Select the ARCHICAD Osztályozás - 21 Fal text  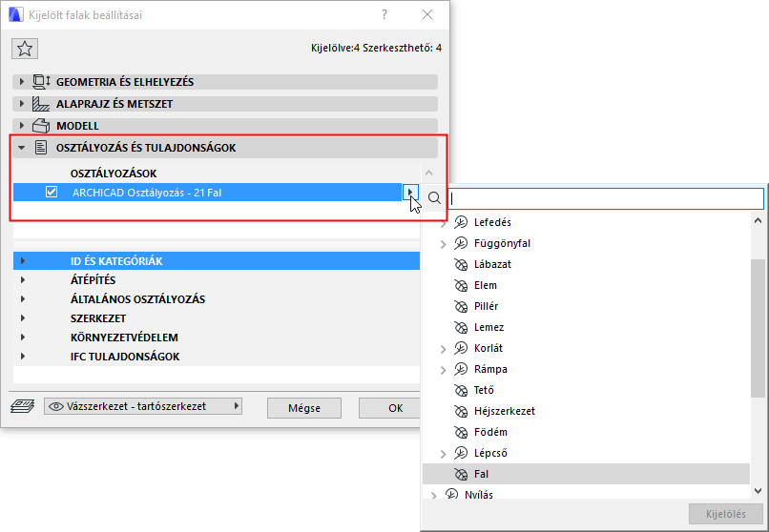click(x=147, y=193)
